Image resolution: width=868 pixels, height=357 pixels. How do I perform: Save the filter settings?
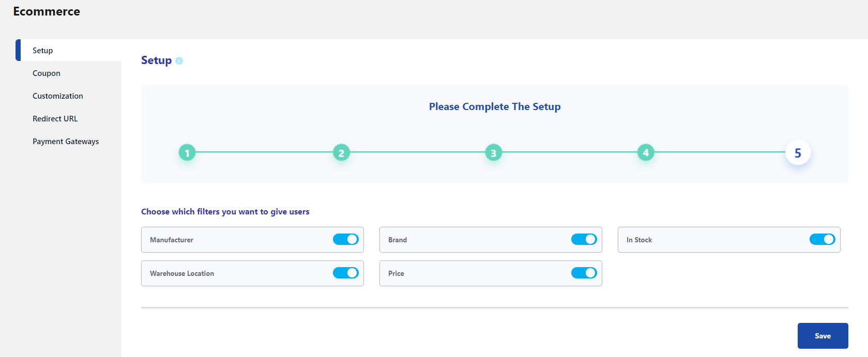tap(823, 336)
